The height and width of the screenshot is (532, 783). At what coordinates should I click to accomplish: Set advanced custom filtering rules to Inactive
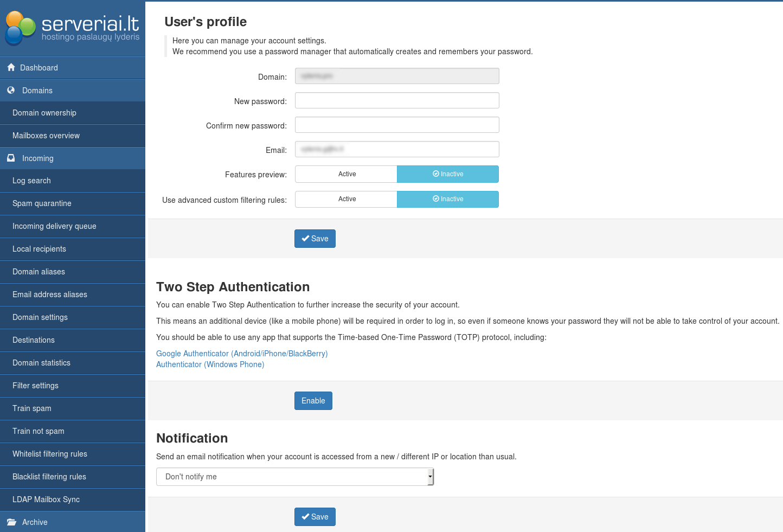tap(447, 199)
